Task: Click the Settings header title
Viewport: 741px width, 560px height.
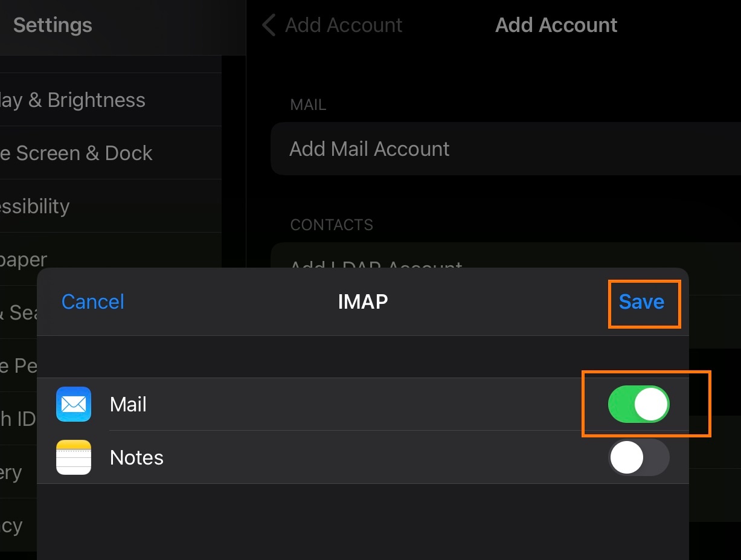Action: pyautogui.click(x=52, y=25)
